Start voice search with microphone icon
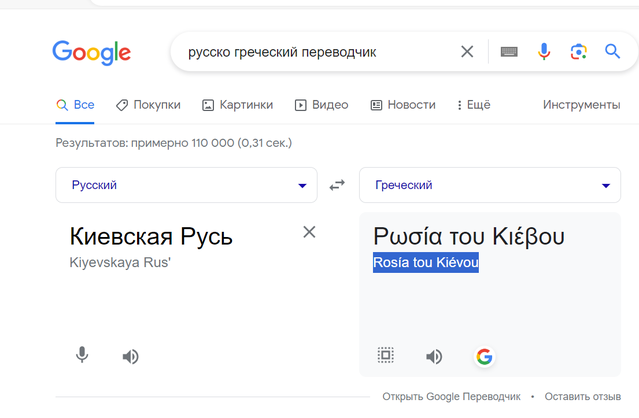 click(544, 52)
